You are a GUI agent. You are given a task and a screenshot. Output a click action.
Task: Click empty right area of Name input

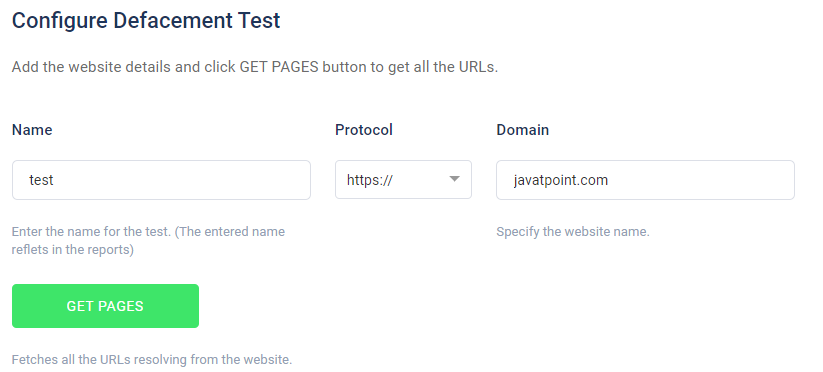click(236, 180)
